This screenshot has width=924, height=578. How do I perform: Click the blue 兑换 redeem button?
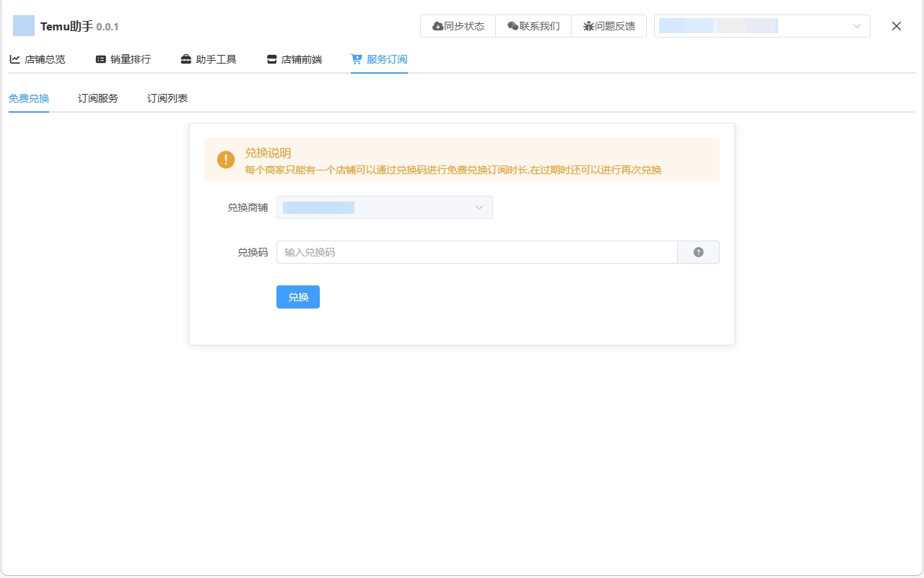297,297
